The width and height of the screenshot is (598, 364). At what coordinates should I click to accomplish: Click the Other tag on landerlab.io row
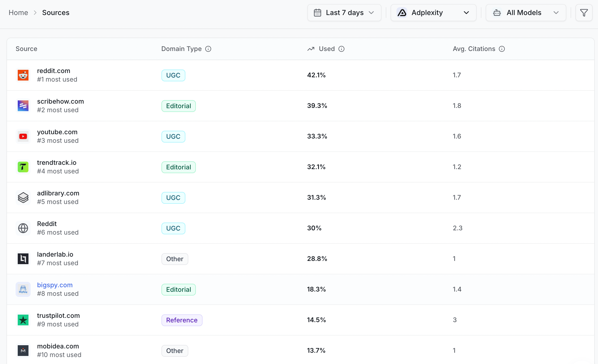pyautogui.click(x=175, y=259)
